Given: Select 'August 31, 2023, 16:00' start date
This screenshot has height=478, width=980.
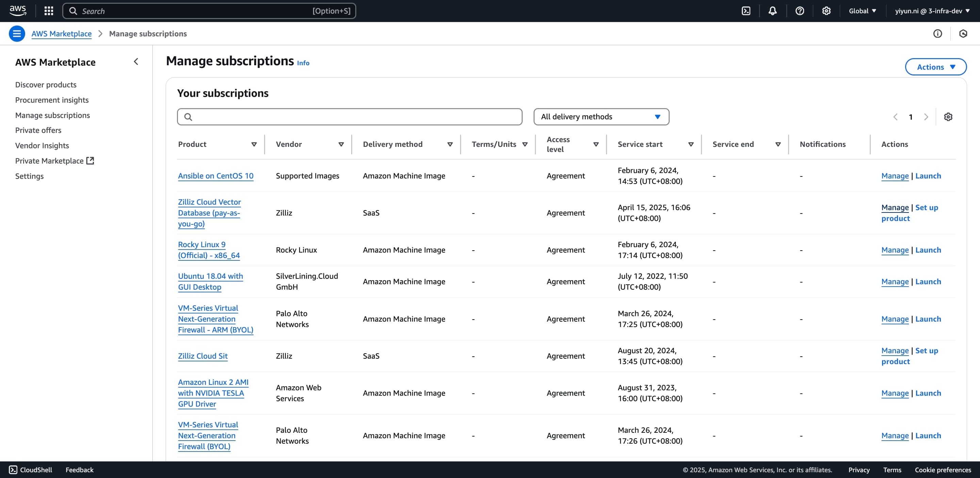Looking at the screenshot, I should pyautogui.click(x=650, y=393).
